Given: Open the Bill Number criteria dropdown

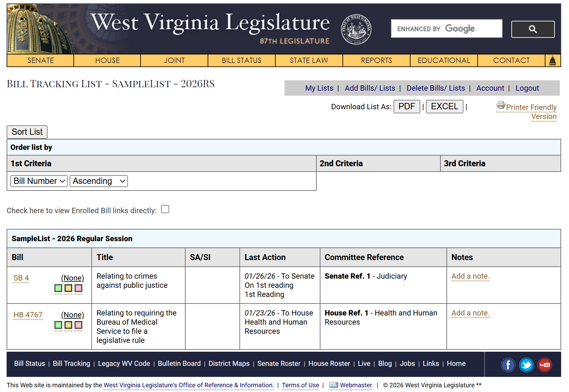Looking at the screenshot, I should (39, 181).
